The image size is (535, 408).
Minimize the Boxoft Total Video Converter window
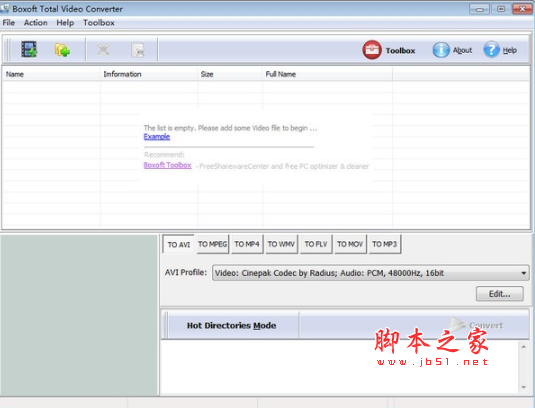479,9
